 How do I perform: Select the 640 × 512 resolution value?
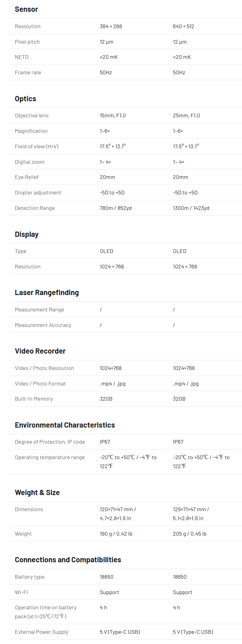(x=183, y=26)
